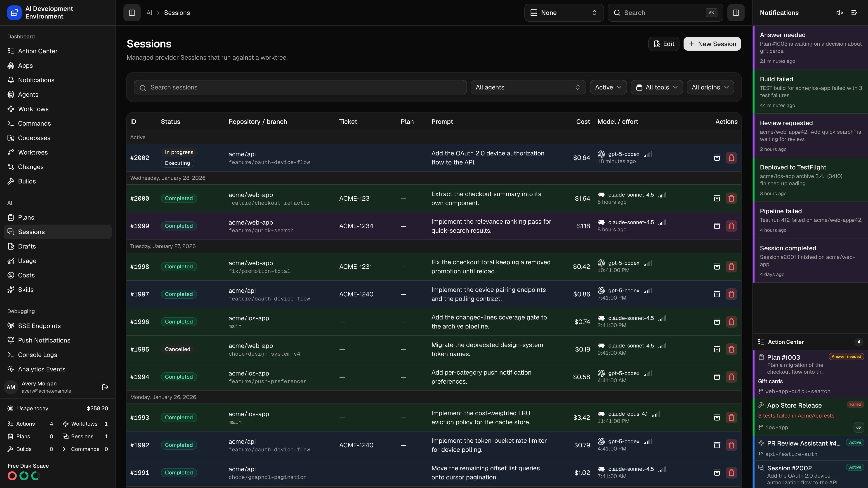Open the None environment selector

coord(564,13)
